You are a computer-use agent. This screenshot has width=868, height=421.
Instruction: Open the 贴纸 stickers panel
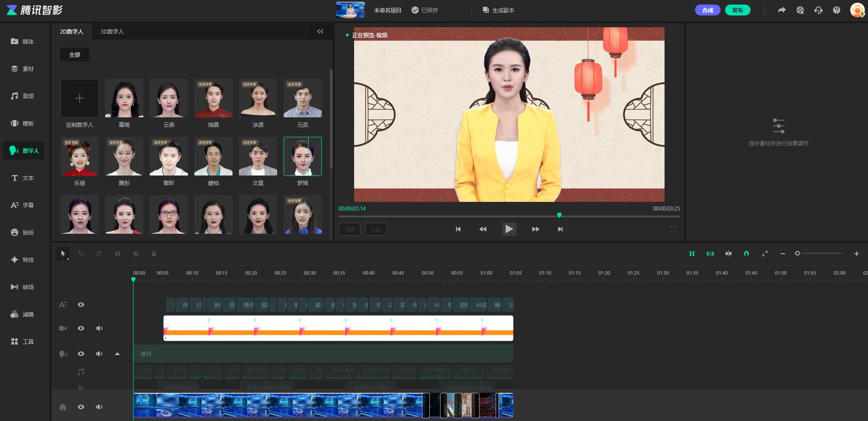[x=23, y=232]
